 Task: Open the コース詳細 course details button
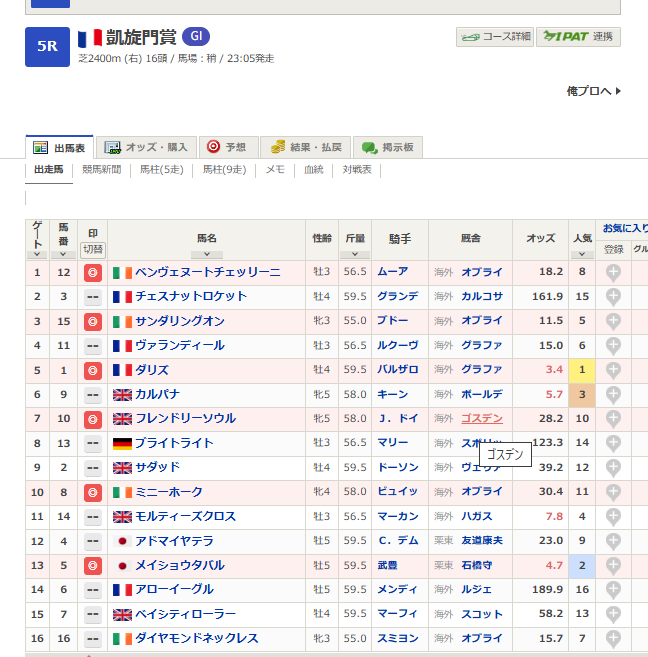click(495, 37)
